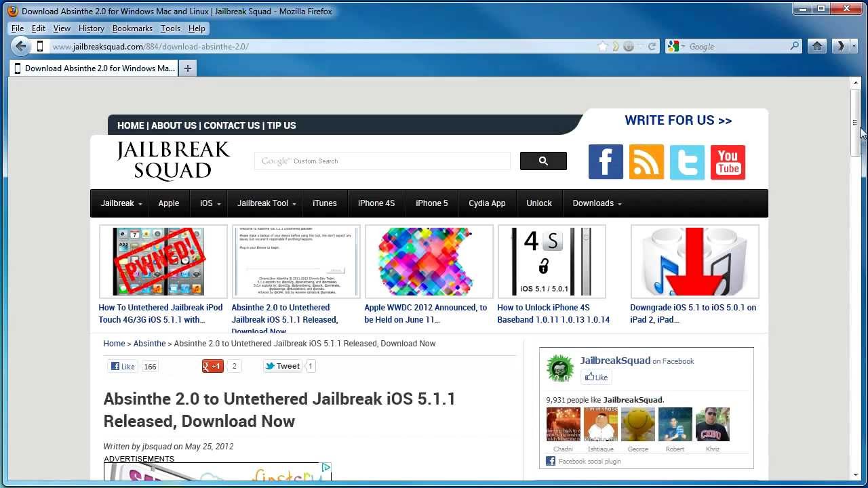Open the iPhone 4S unlock thumbnail
This screenshot has height=488, width=868.
pyautogui.click(x=552, y=262)
